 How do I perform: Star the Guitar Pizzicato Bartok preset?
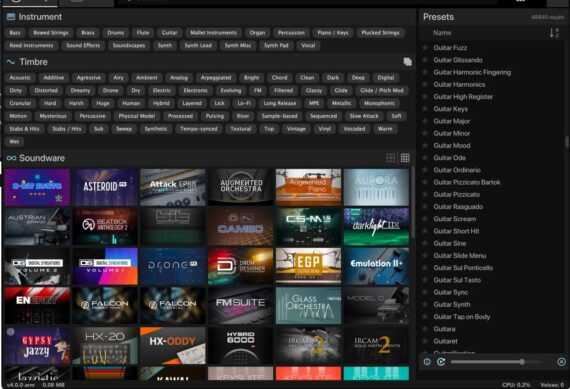pos(425,182)
